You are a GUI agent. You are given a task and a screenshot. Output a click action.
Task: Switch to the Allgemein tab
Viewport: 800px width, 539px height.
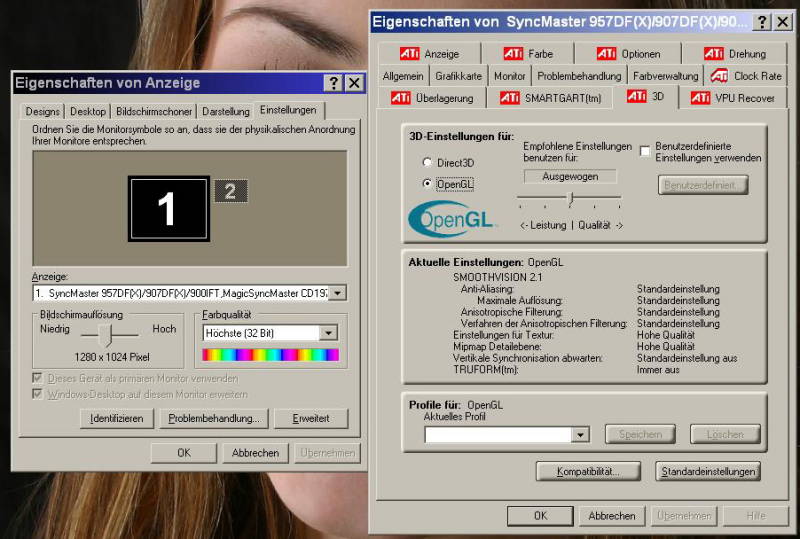(403, 76)
